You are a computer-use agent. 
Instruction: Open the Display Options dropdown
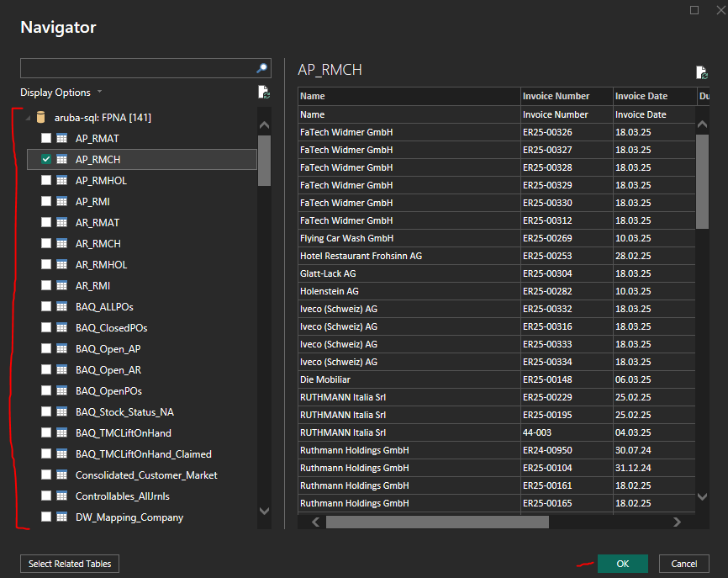61,93
